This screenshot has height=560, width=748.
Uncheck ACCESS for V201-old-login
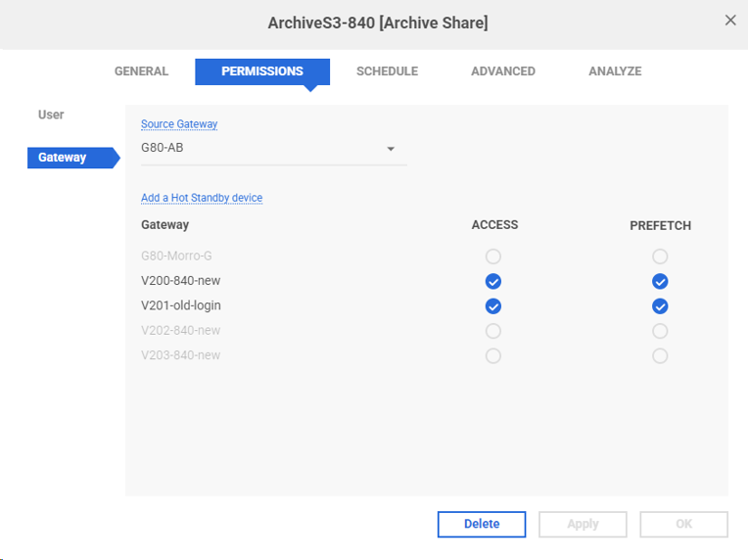[x=493, y=306]
